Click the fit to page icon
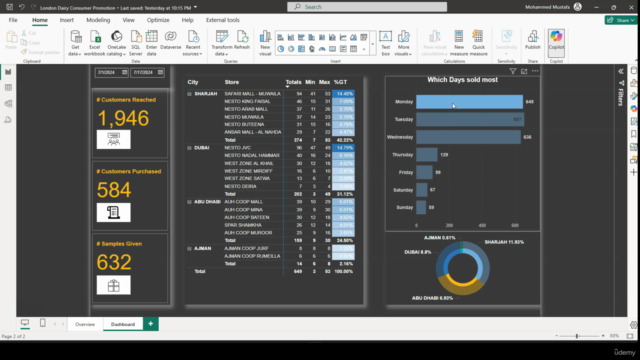 click(x=630, y=336)
